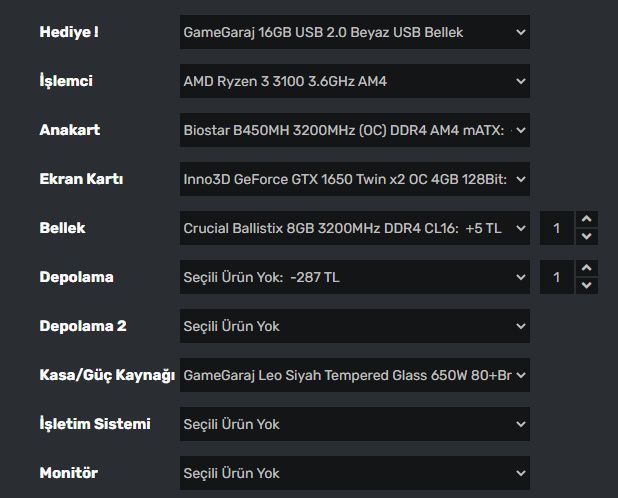Expand the Kasa/Güç Kaynağı dropdown
The width and height of the screenshot is (618, 498).
click(354, 375)
